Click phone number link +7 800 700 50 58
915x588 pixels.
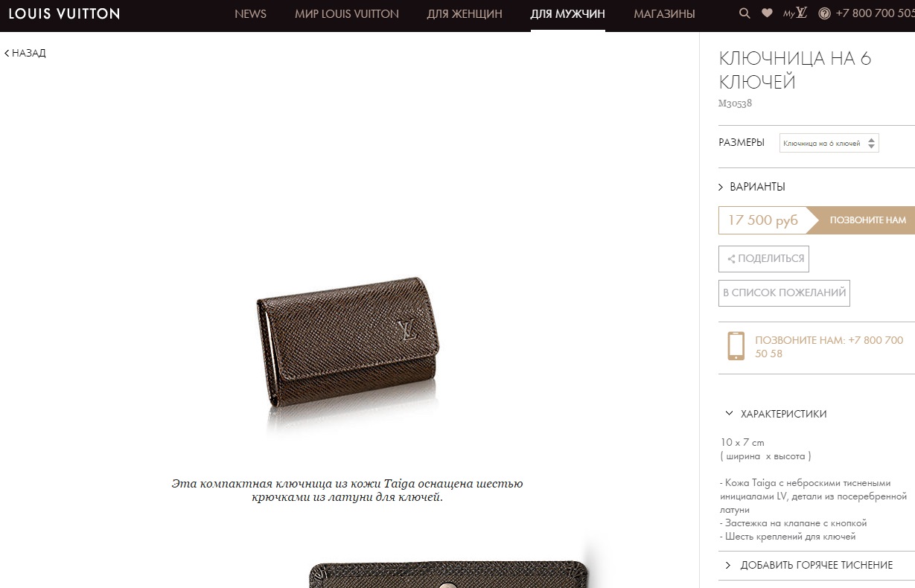pos(829,347)
